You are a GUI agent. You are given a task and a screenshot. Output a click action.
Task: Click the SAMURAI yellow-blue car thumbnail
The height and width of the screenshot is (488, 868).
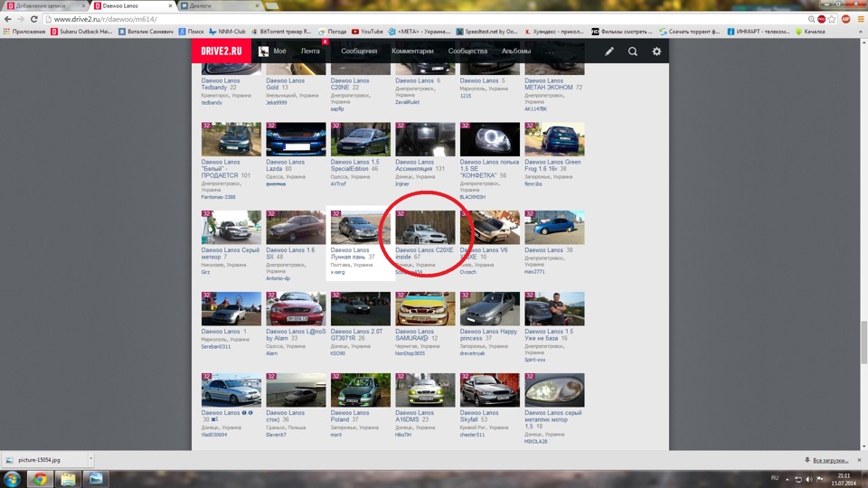click(x=425, y=309)
